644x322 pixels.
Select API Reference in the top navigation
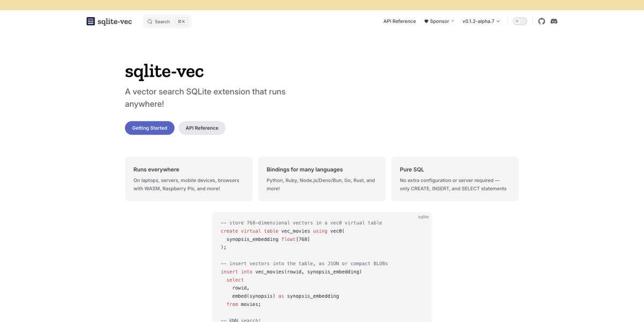399,21
